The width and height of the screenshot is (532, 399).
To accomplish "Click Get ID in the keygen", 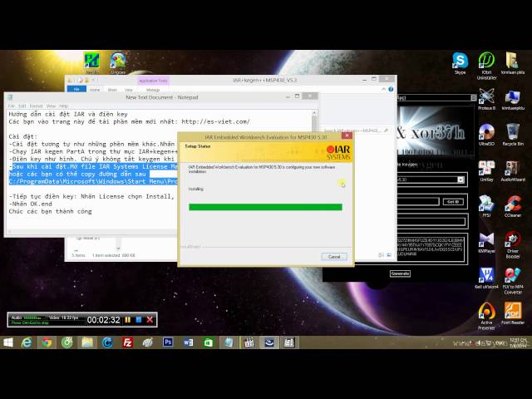I will pos(453,202).
